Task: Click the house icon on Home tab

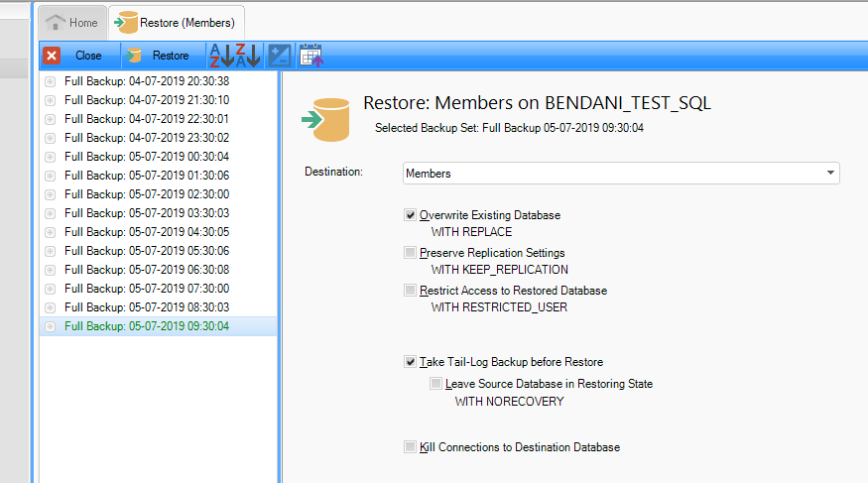Action: (x=57, y=22)
